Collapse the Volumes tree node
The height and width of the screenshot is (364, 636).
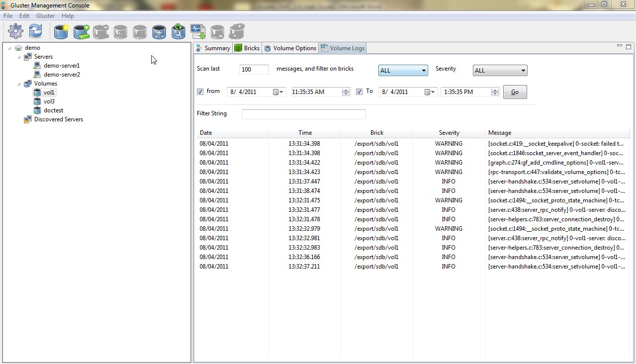tap(19, 84)
